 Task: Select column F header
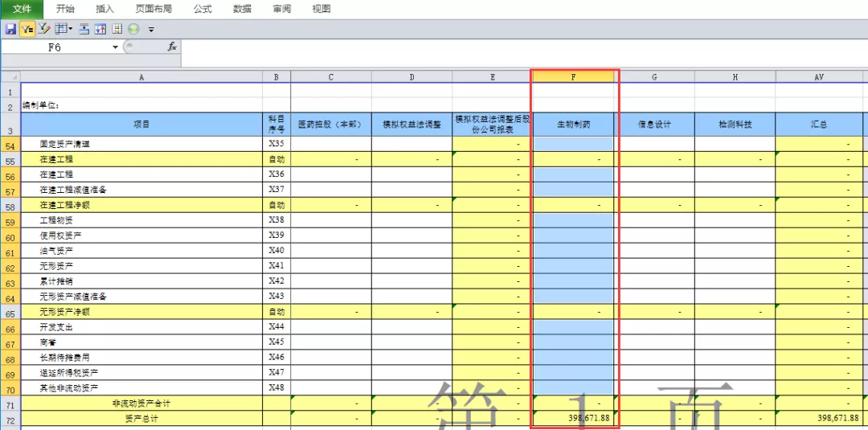573,77
